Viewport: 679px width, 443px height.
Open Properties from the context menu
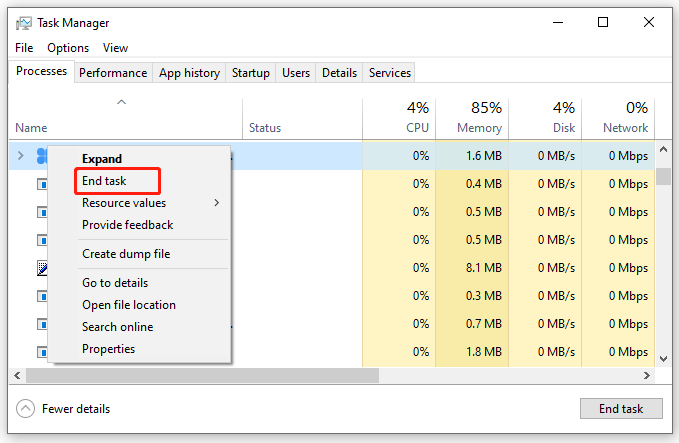click(x=108, y=349)
